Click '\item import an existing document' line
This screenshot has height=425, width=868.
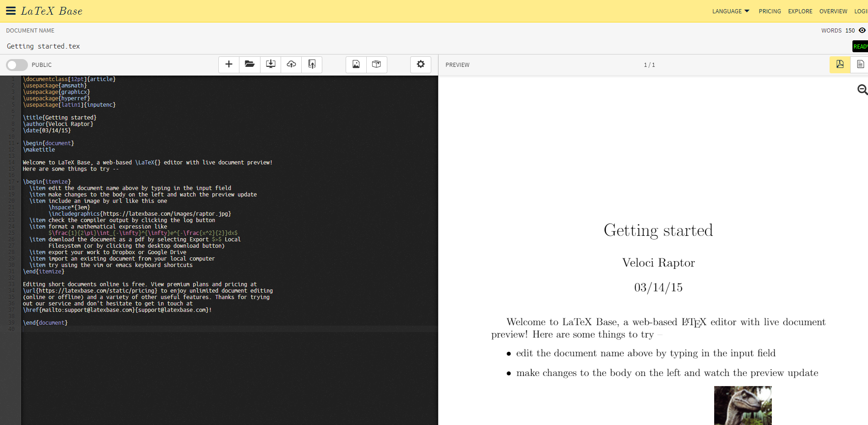(x=122, y=259)
